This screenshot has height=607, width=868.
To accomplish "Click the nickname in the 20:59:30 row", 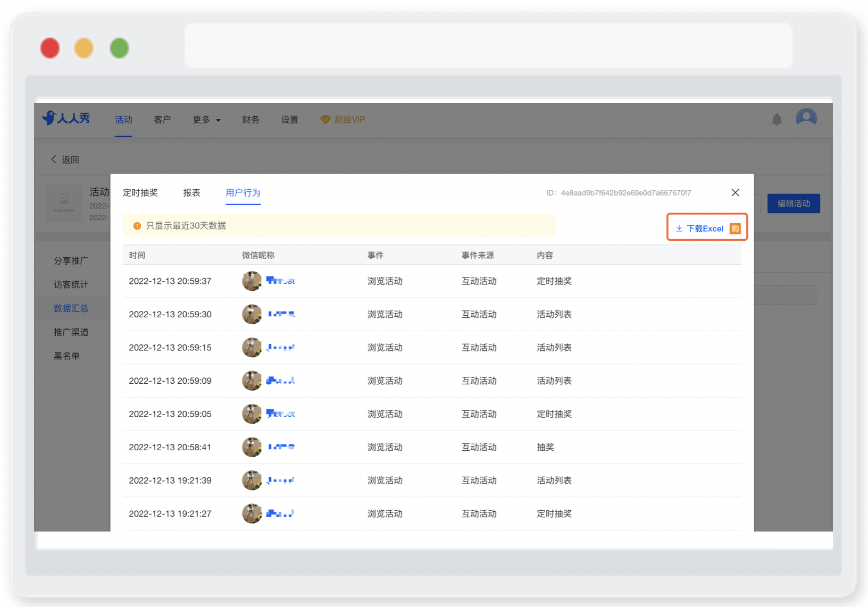I will pos(281,314).
